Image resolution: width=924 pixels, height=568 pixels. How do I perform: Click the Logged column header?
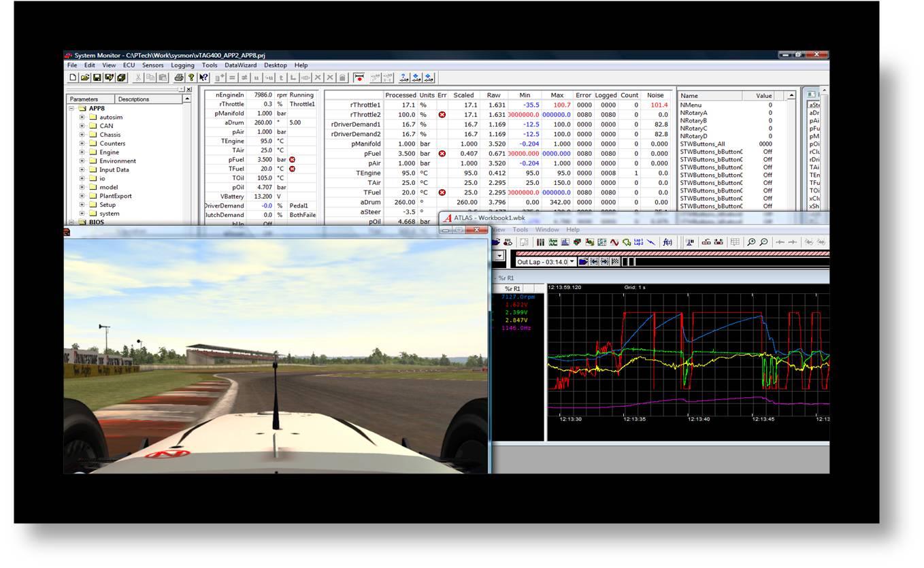606,95
